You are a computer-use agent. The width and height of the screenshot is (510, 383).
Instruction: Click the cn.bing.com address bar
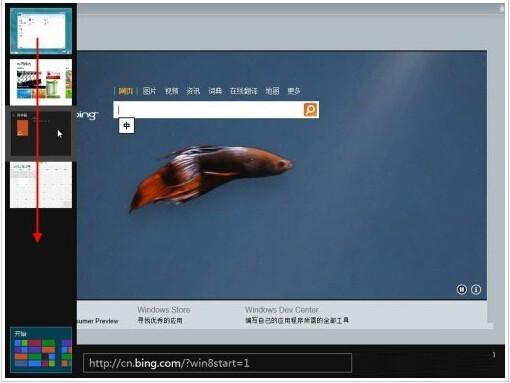tap(217, 363)
